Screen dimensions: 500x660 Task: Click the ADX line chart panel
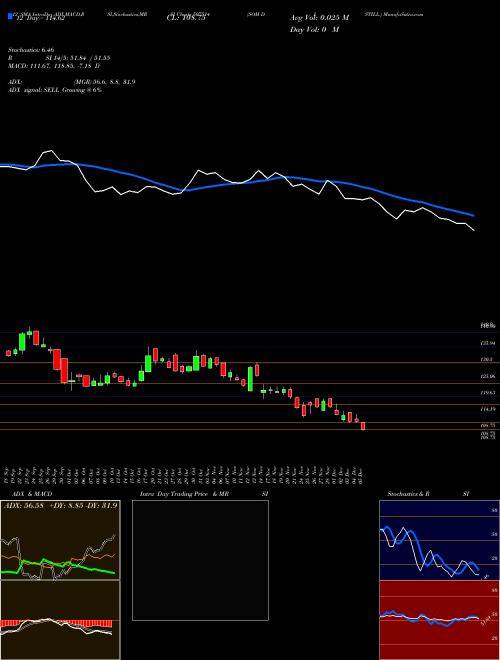click(x=60, y=540)
